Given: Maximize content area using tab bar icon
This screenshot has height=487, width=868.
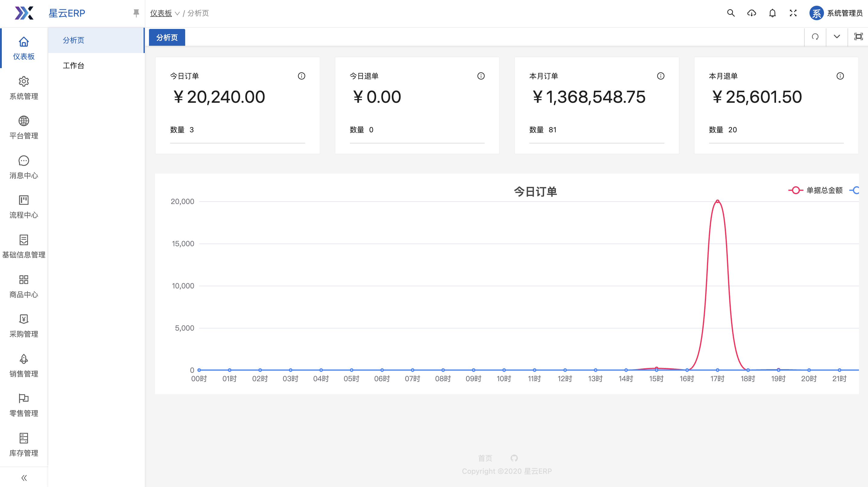Looking at the screenshot, I should [x=858, y=37].
